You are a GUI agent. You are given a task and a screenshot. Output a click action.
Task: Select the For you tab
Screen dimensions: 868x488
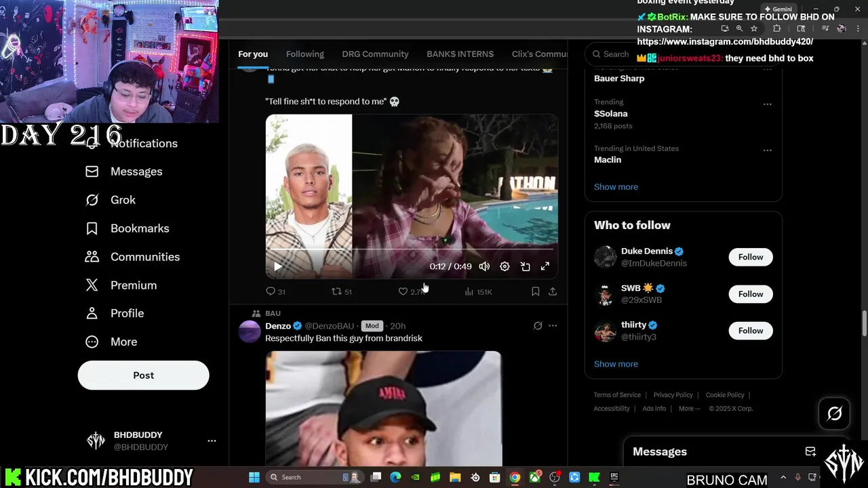253,54
